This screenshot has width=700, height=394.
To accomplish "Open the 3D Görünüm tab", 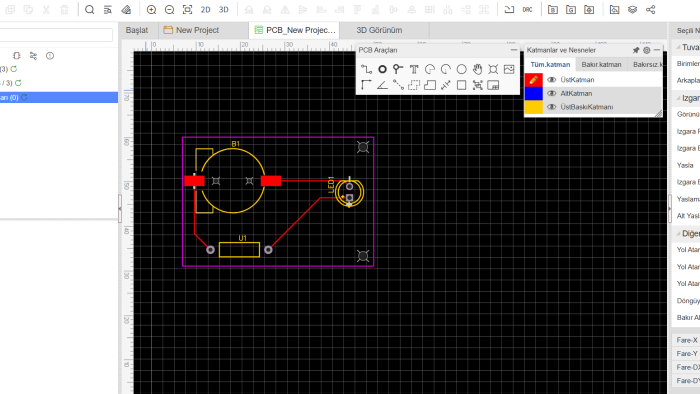I will (x=379, y=30).
